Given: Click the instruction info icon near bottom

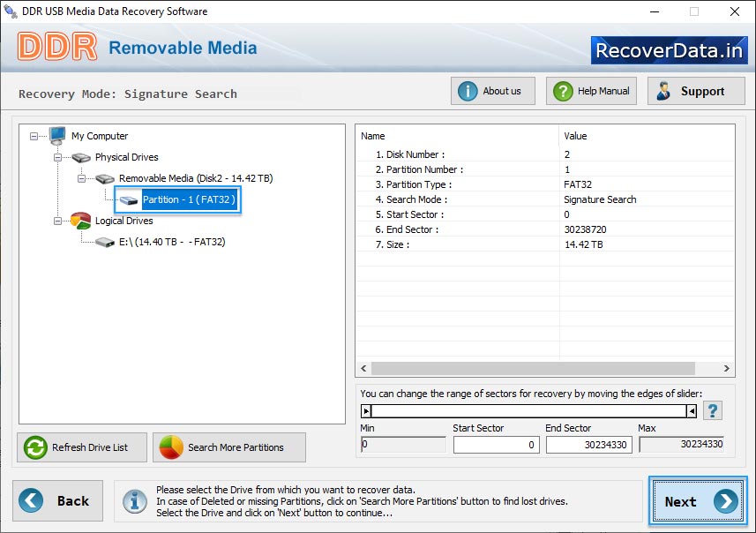Looking at the screenshot, I should click(135, 501).
